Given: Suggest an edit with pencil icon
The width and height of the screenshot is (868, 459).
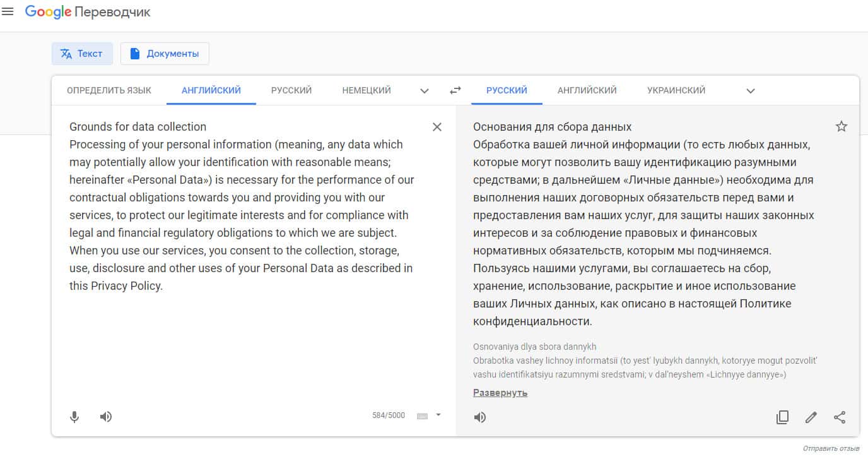Looking at the screenshot, I should pos(811,417).
